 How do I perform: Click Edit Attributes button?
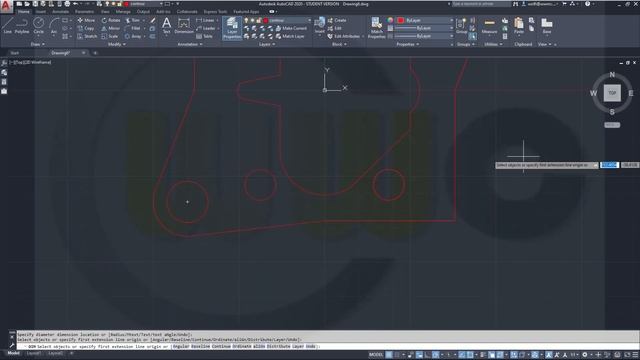click(344, 36)
